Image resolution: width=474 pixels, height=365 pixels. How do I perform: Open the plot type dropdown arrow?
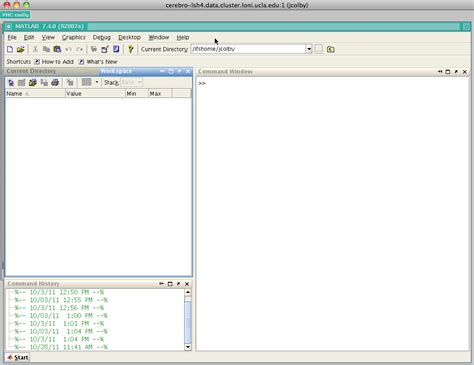pos(97,82)
